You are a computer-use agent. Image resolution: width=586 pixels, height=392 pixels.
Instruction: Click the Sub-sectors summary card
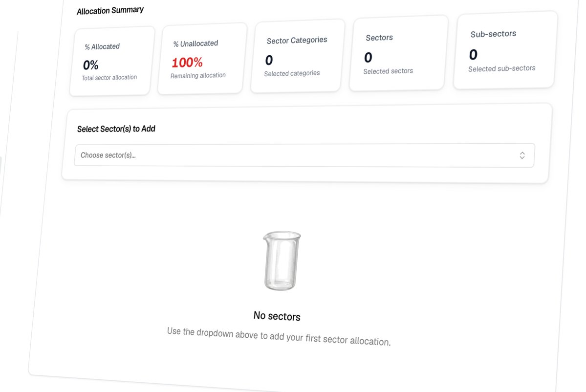click(x=505, y=50)
